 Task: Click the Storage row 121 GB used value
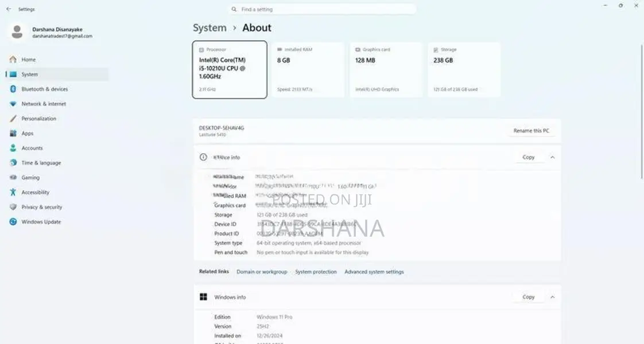[x=282, y=215]
